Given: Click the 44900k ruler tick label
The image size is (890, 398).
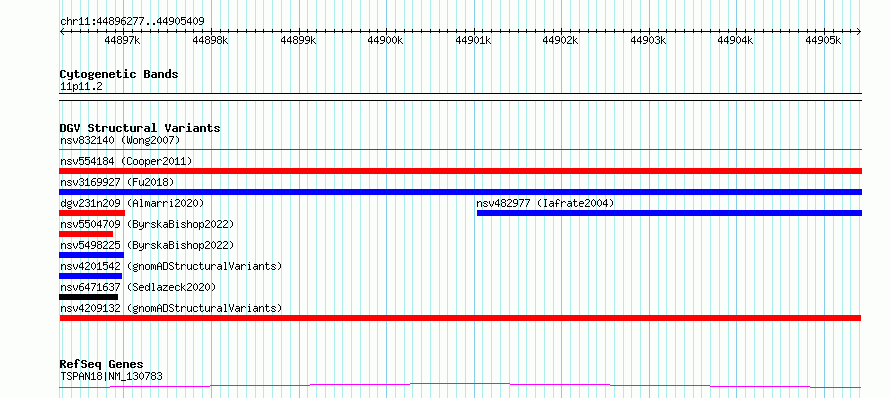Looking at the screenshot, I should [x=385, y=40].
